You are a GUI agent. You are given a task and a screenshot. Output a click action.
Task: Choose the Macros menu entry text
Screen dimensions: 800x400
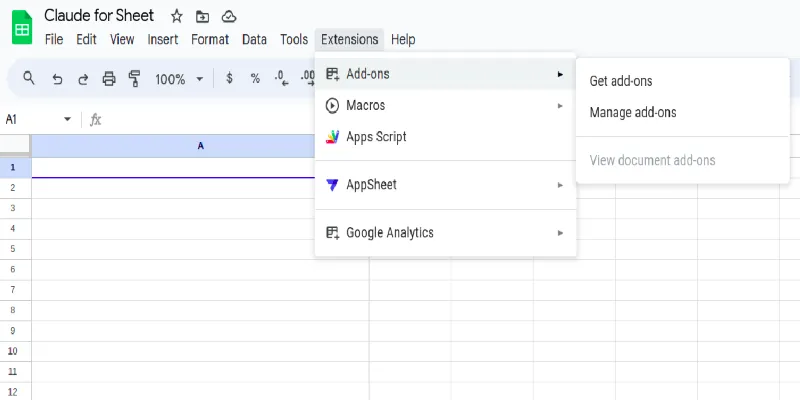(366, 106)
